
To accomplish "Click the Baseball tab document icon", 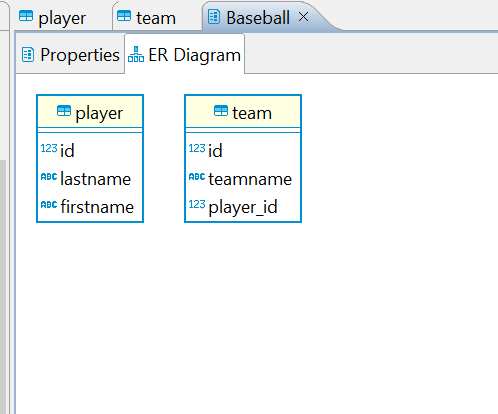I will 214,17.
